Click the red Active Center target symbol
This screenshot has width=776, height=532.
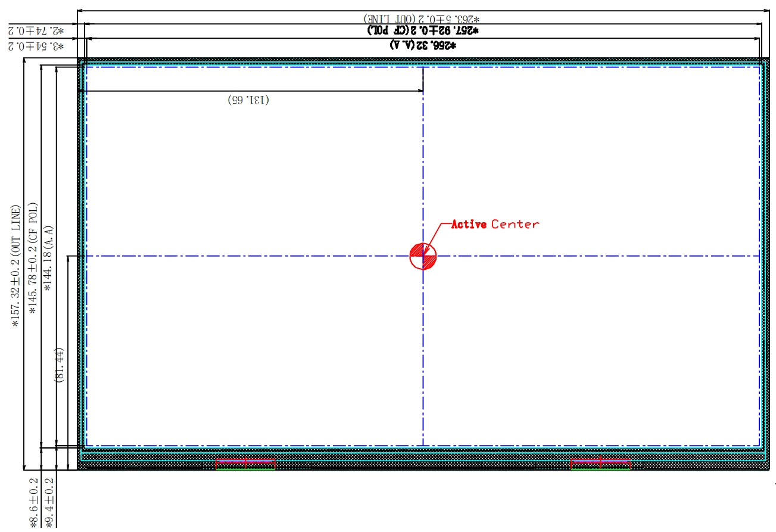423,256
